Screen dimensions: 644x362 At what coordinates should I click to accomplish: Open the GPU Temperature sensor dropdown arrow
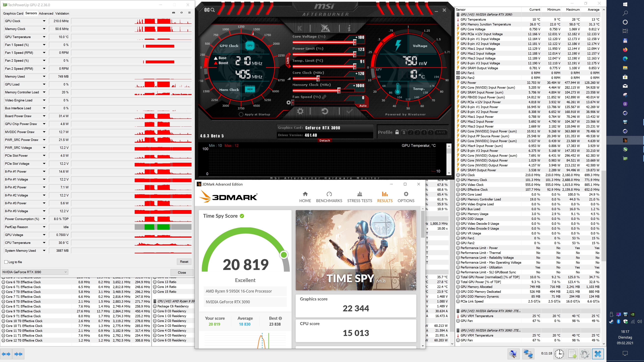pyautogui.click(x=44, y=37)
